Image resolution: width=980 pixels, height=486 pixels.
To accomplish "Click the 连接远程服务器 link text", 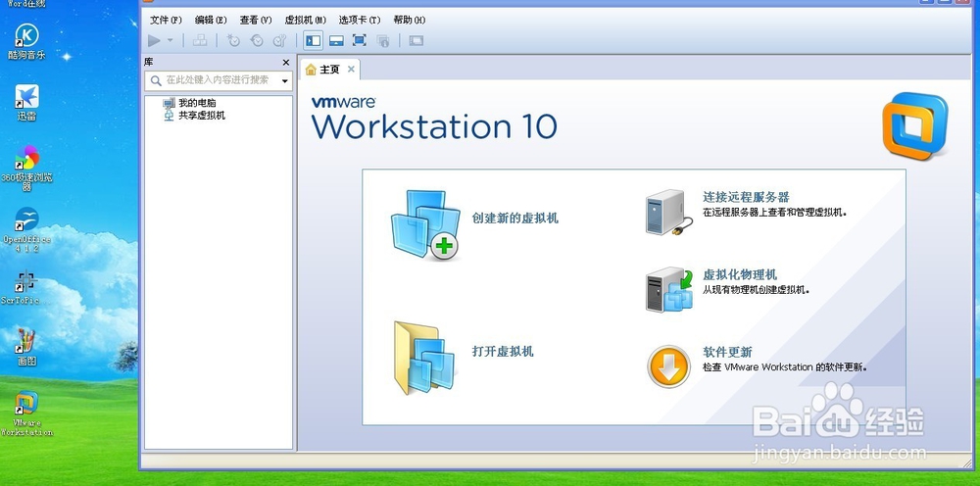I will pos(746,197).
